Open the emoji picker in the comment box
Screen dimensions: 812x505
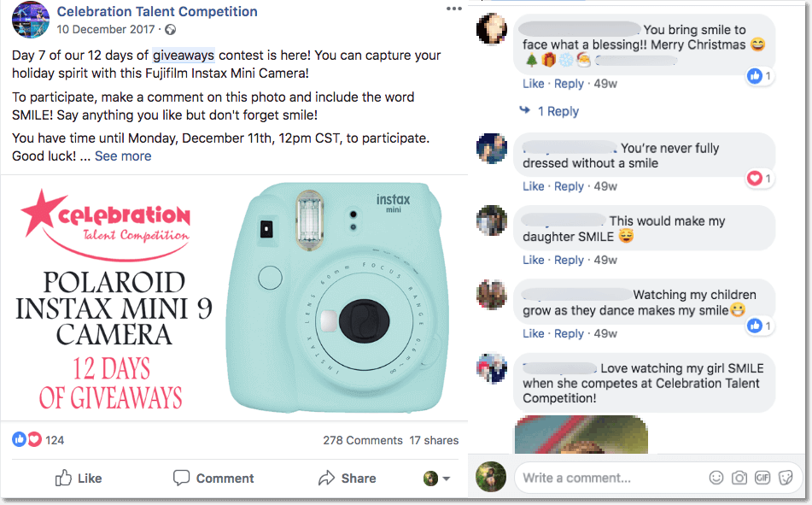point(716,479)
